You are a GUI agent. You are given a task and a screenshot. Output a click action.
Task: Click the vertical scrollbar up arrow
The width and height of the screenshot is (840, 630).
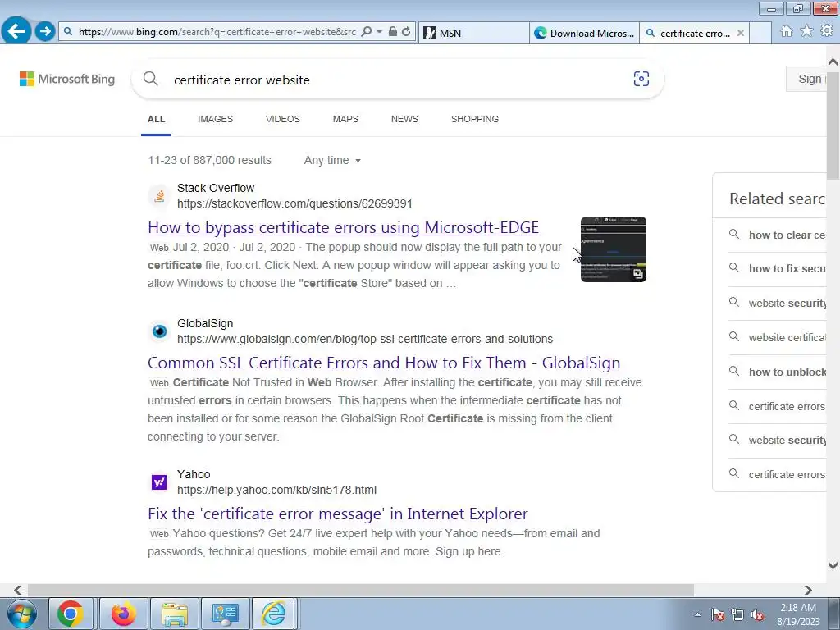click(x=833, y=62)
